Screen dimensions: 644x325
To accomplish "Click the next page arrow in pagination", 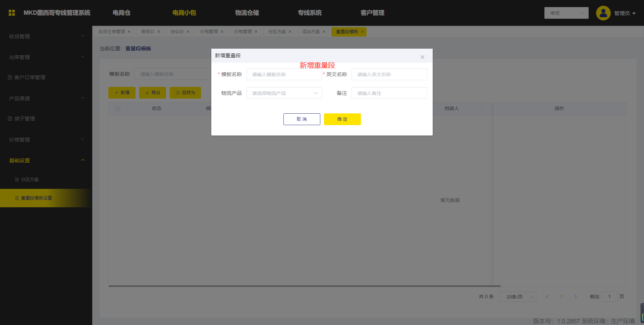I will click(576, 296).
